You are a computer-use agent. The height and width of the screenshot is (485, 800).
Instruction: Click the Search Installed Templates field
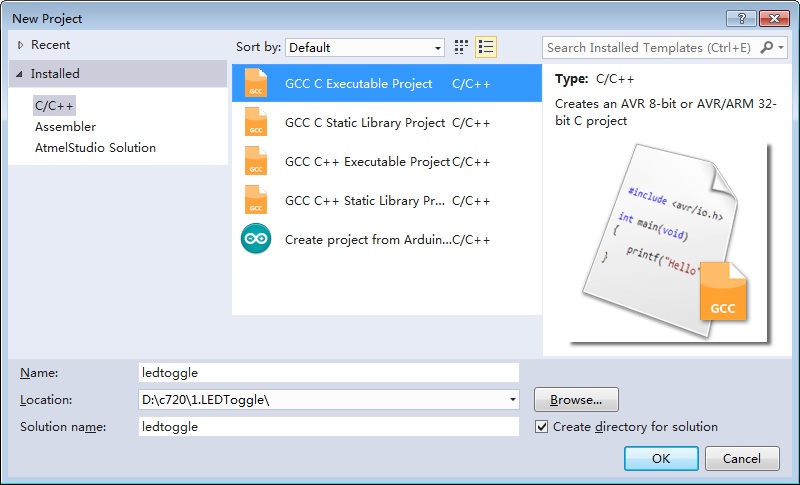[651, 47]
